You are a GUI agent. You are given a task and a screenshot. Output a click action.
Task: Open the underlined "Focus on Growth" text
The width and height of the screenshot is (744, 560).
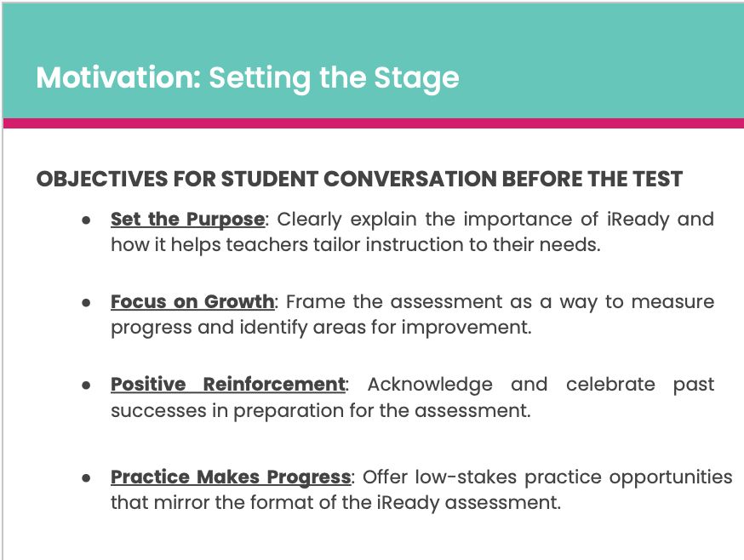[192, 302]
